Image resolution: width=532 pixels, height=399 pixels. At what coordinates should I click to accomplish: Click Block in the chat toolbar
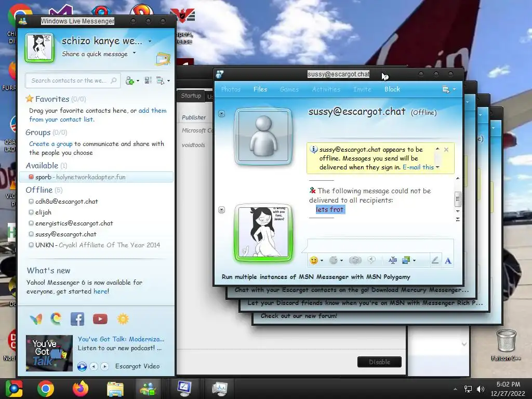392,89
